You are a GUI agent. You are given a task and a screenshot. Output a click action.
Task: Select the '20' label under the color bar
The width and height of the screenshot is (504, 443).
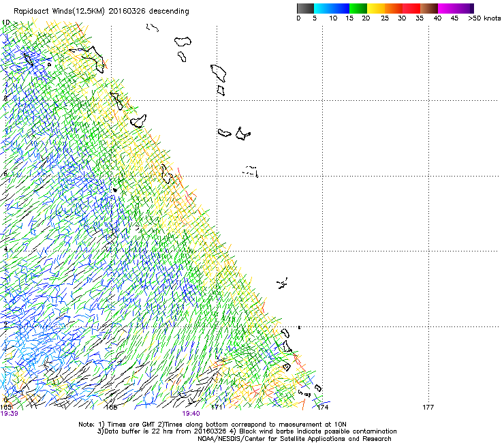[366, 18]
